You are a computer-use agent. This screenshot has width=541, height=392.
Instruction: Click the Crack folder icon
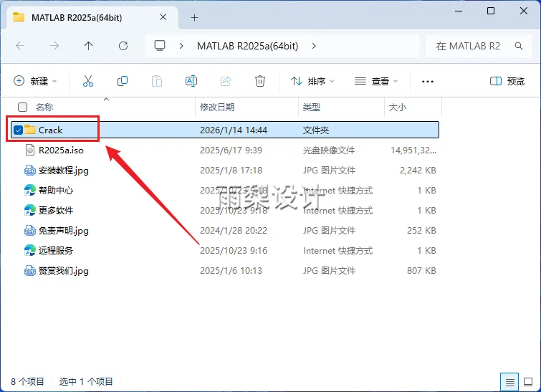click(x=30, y=130)
